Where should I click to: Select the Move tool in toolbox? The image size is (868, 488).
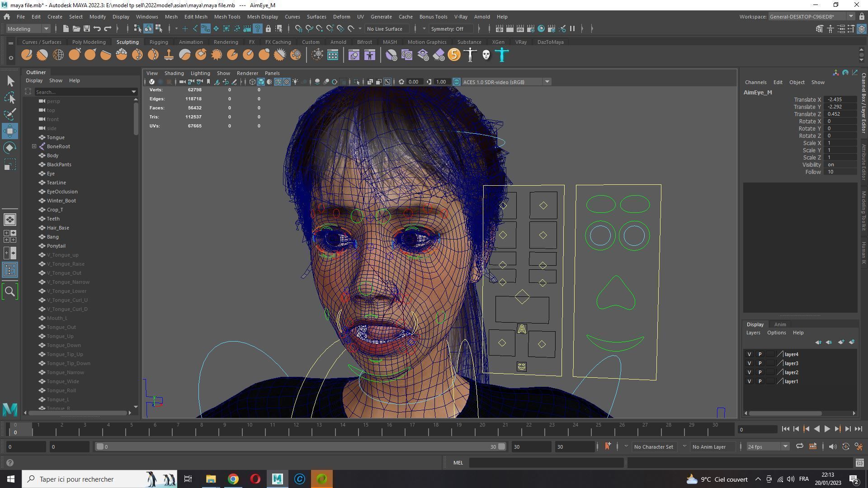click(10, 131)
